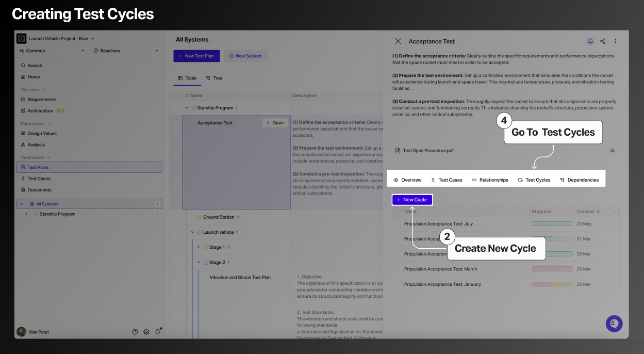This screenshot has width=644, height=354.
Task: Toggle the Acceptance Test notification bell
Action: [x=590, y=41]
